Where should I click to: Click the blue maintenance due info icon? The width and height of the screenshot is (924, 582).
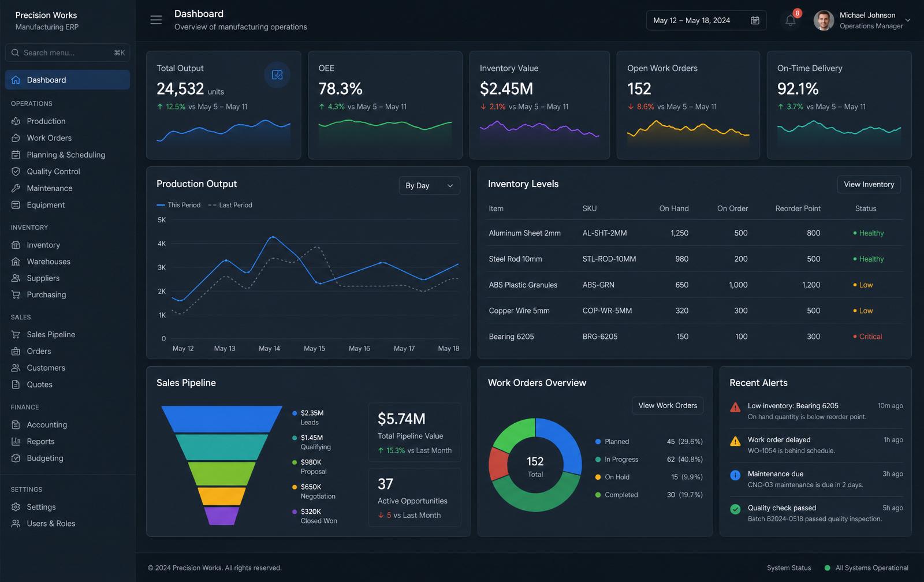click(x=735, y=475)
